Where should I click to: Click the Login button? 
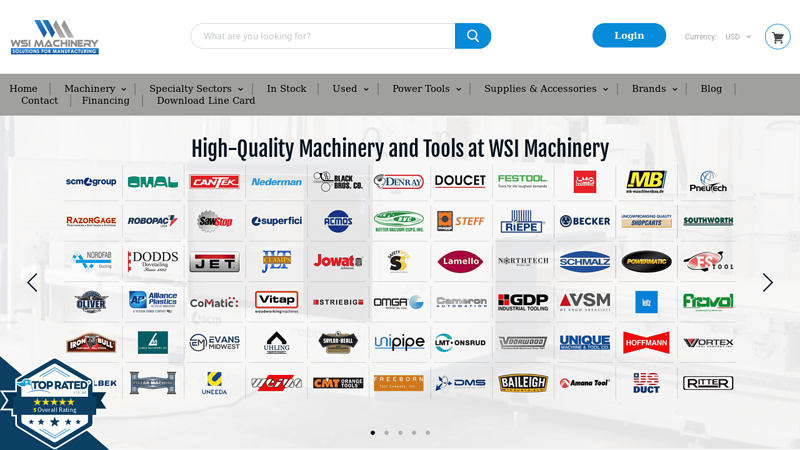tap(629, 35)
